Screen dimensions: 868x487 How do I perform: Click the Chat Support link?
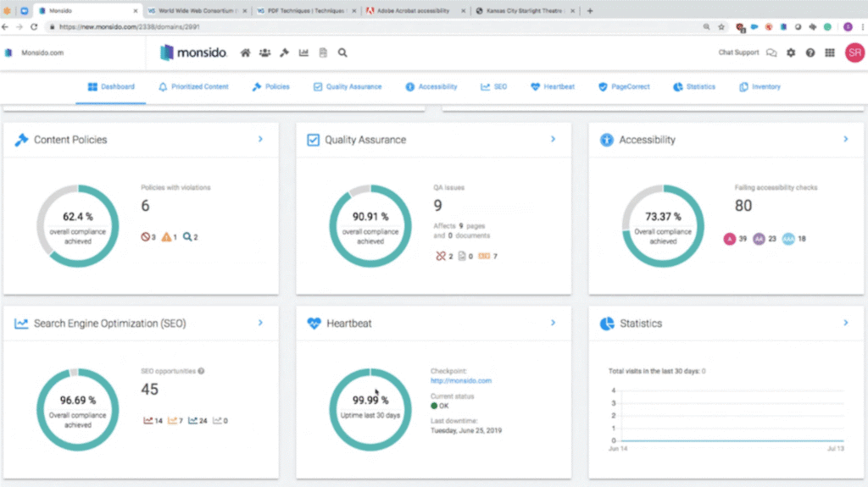(738, 53)
